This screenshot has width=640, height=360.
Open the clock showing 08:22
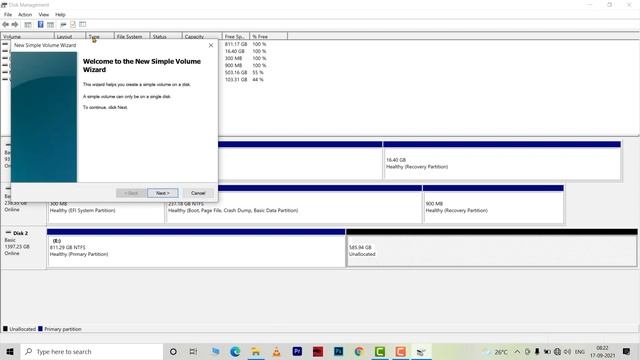pos(602,351)
